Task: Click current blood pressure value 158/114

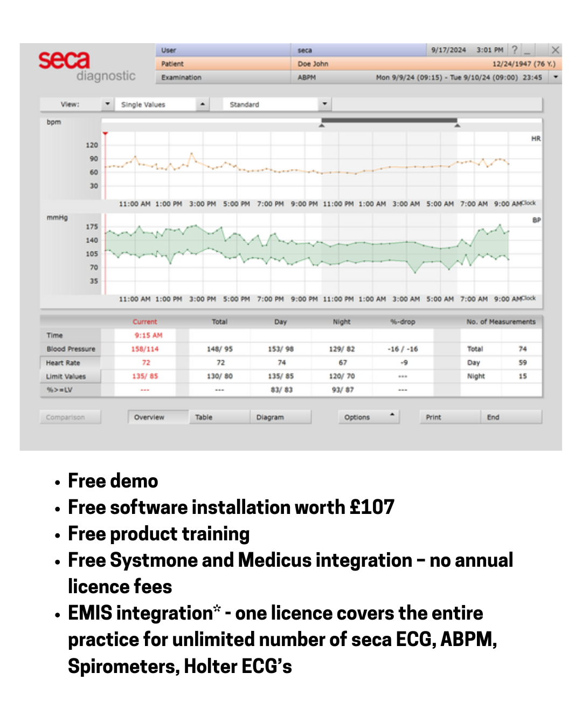Action: pyautogui.click(x=145, y=349)
